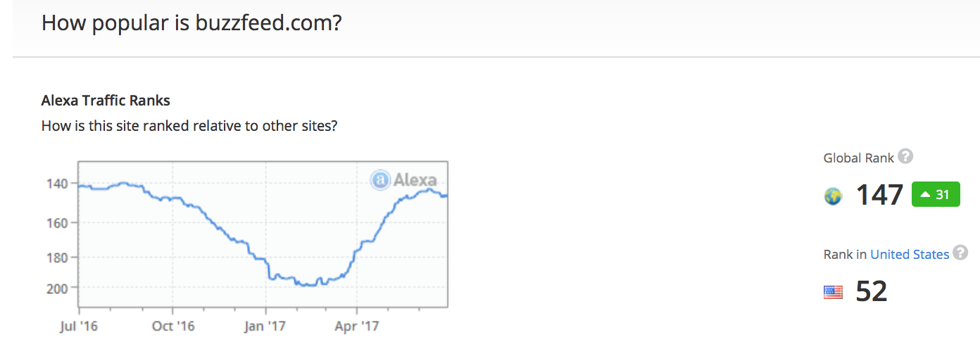Click the Alexa Traffic Ranks heading

106,101
